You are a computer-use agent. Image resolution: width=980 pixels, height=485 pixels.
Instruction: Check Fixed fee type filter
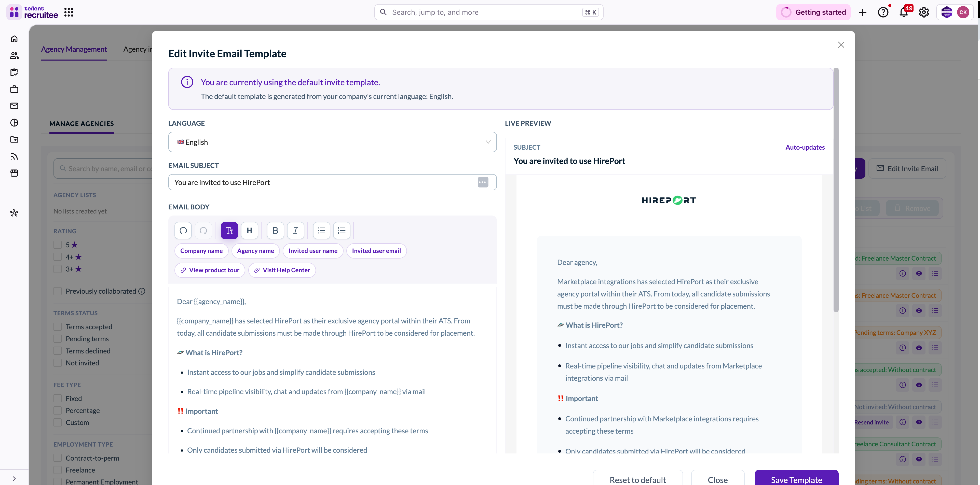(58, 398)
